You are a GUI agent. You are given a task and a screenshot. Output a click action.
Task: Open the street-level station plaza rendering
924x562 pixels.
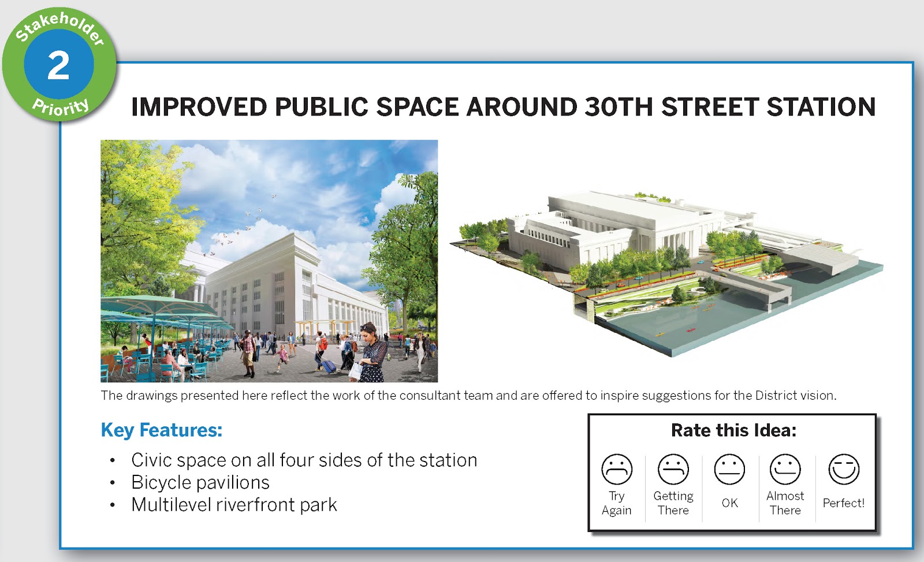point(269,261)
